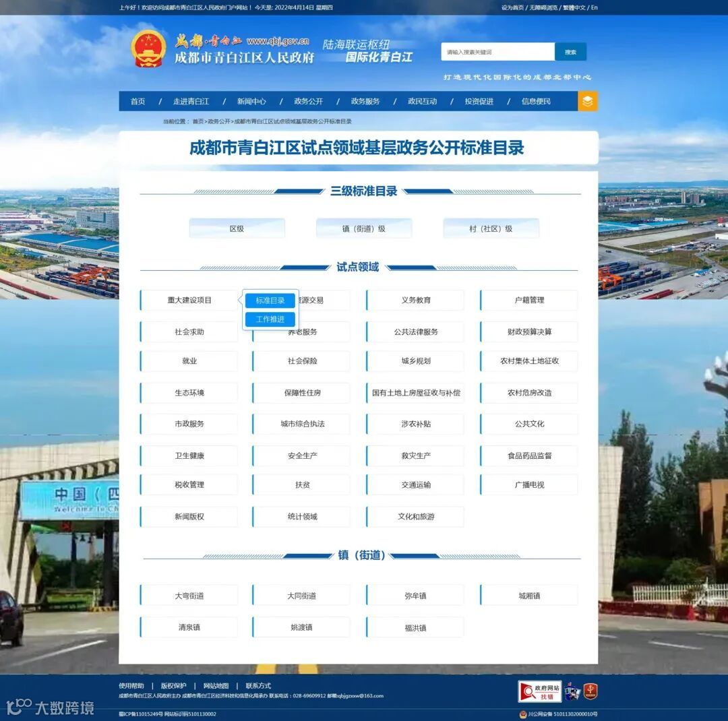Screen dimensions: 728x721
Task: Click the police emblem beside 川公网安备
Action: [523, 714]
